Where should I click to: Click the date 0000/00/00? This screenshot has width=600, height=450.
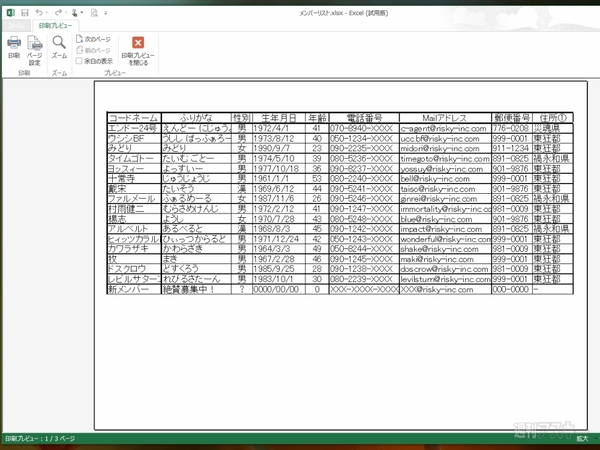[x=279, y=289]
